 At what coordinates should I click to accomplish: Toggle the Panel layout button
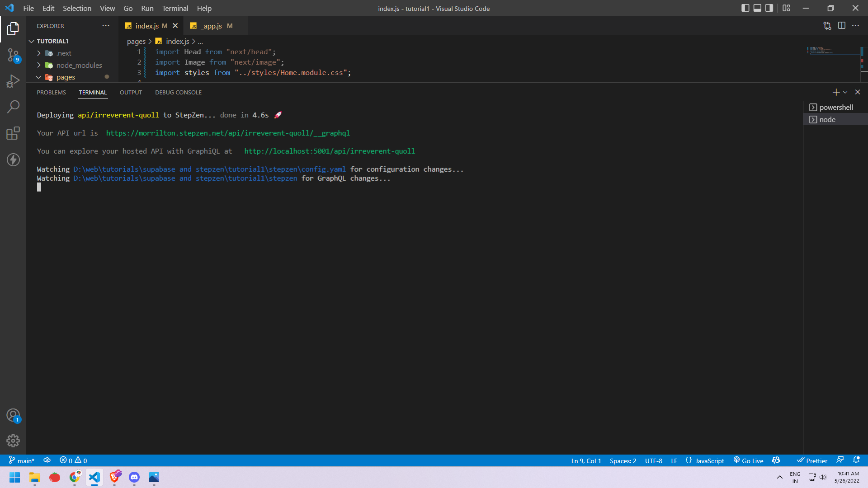click(757, 8)
